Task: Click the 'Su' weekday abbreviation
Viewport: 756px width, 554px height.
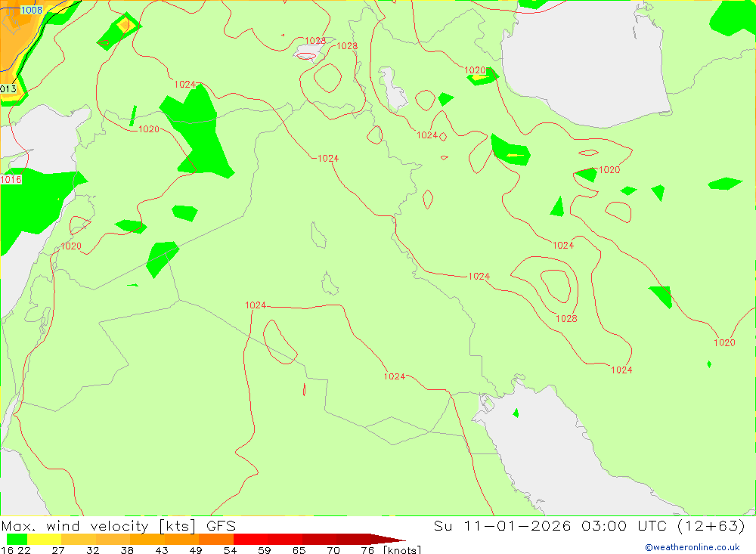Action: click(x=443, y=525)
